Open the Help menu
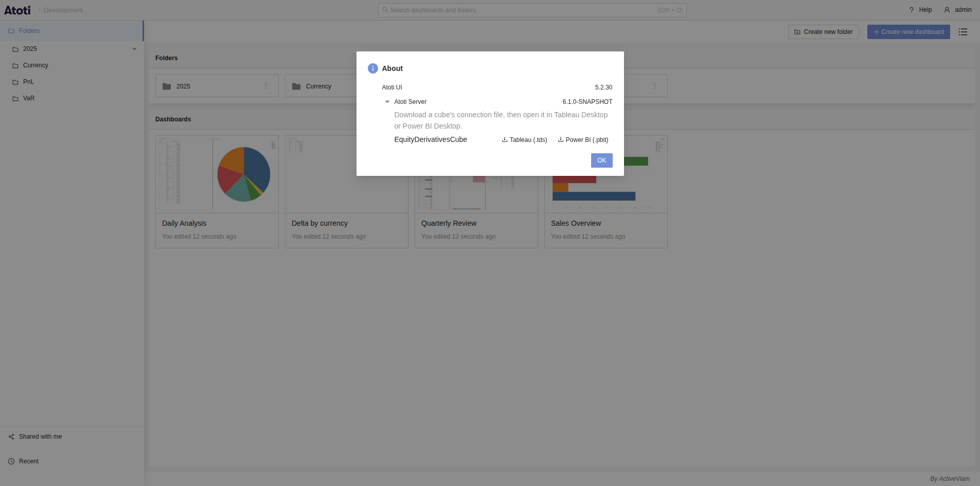Viewport: 980px width, 486px height. (920, 10)
